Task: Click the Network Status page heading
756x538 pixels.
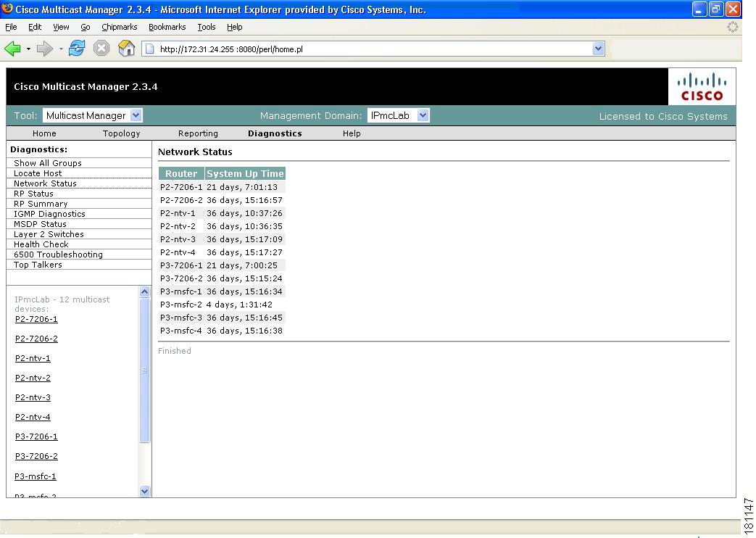Action: [x=195, y=152]
